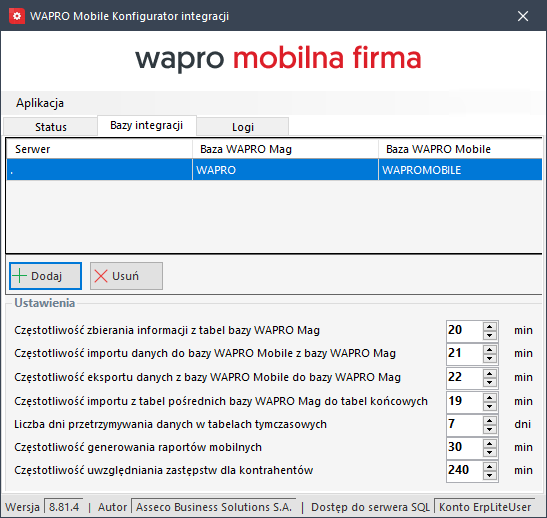
Task: Switch to the Status tab
Action: coord(51,127)
